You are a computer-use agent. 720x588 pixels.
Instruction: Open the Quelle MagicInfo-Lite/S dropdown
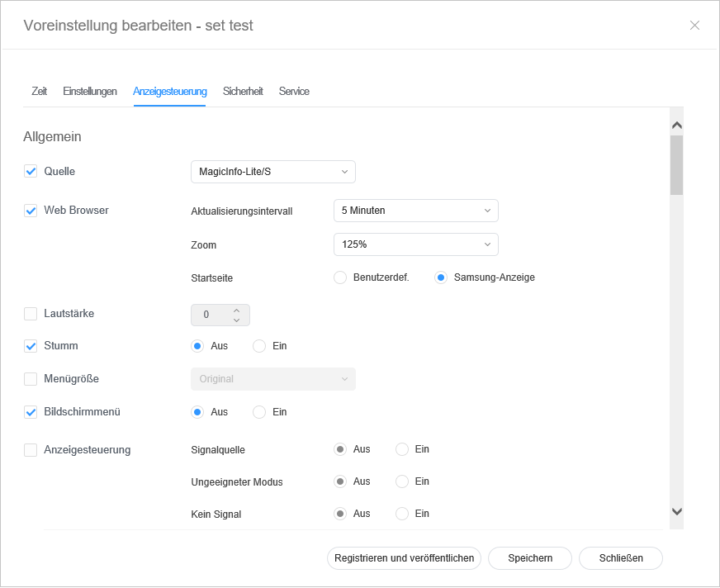click(x=272, y=172)
